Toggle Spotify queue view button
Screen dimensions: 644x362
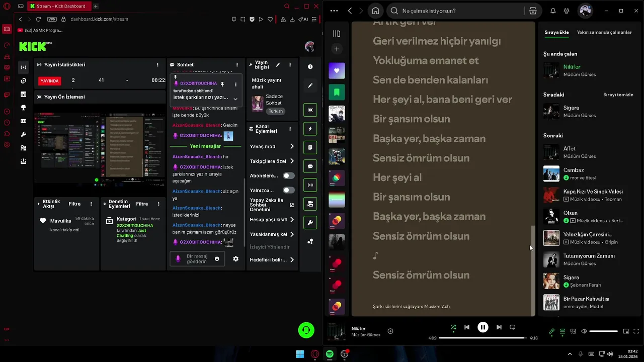[562, 331]
